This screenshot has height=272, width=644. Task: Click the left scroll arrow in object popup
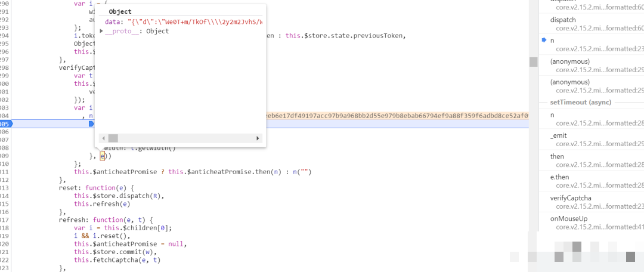pos(103,138)
